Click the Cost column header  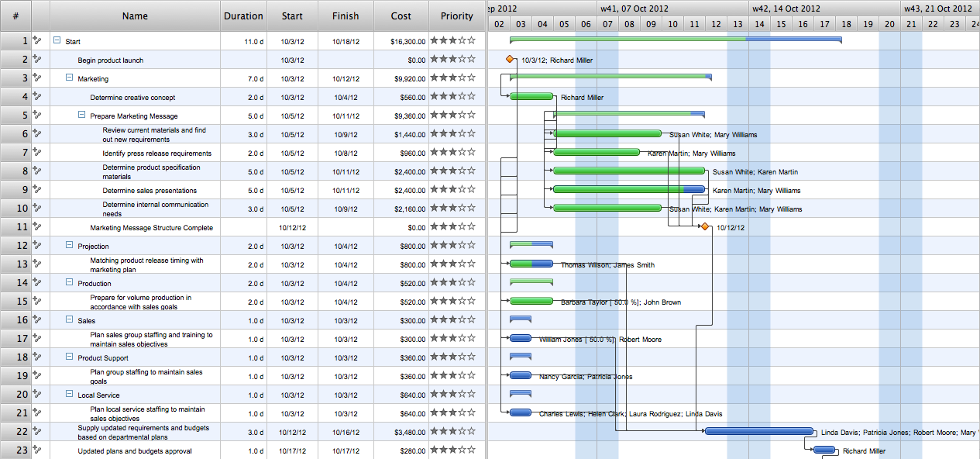[401, 16]
